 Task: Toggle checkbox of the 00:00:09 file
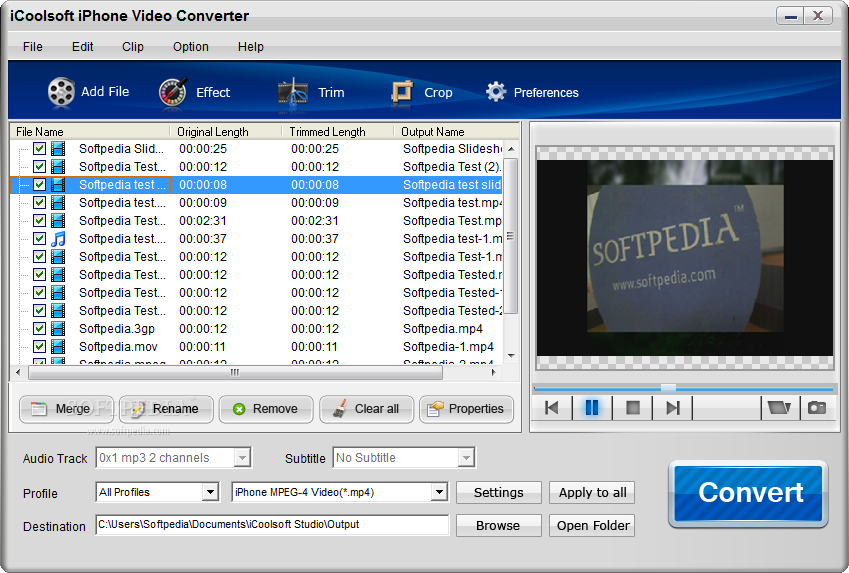[x=39, y=203]
